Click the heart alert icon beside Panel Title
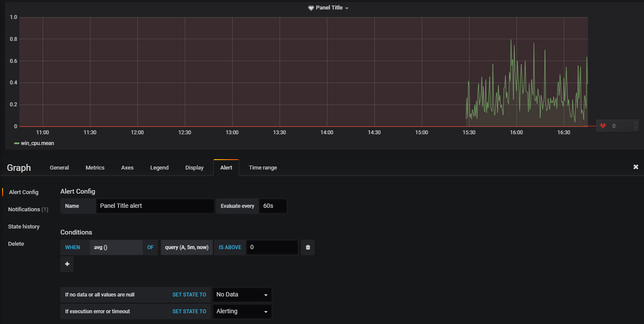 311,8
